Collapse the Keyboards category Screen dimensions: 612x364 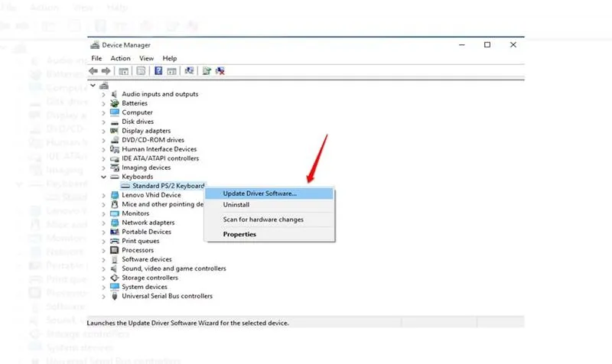pyautogui.click(x=104, y=177)
